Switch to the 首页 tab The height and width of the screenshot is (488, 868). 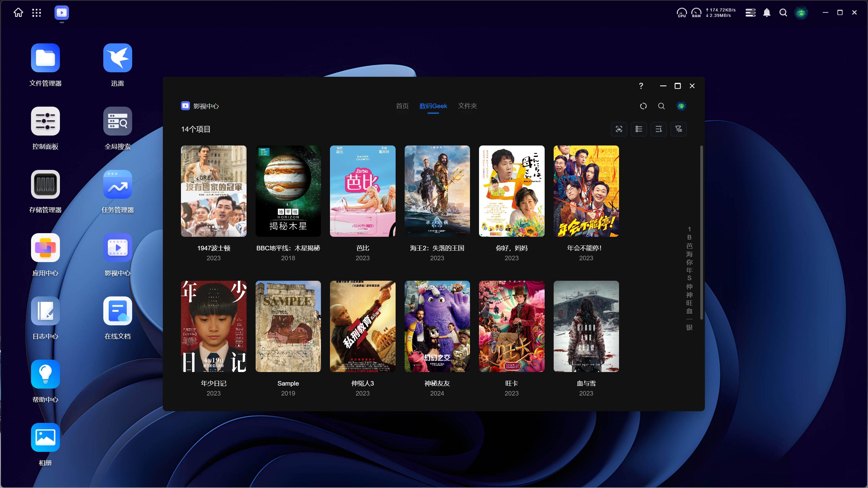(x=402, y=106)
